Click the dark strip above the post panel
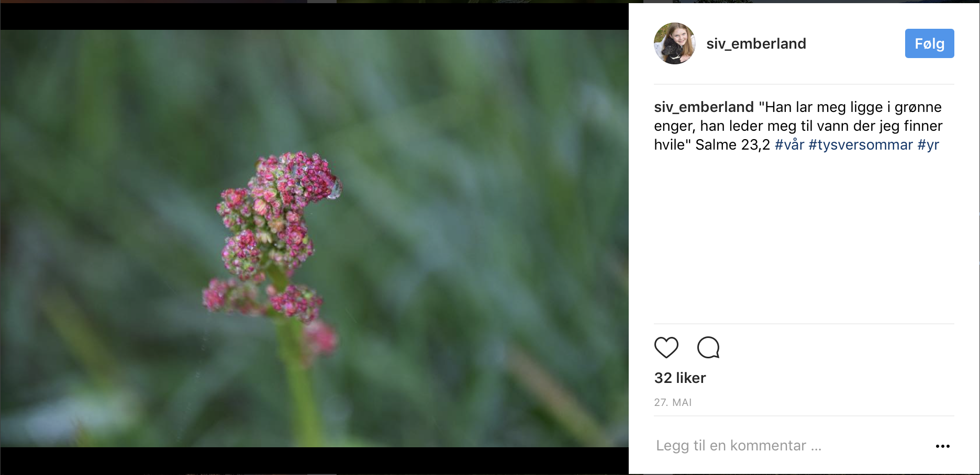 click(804, 1)
